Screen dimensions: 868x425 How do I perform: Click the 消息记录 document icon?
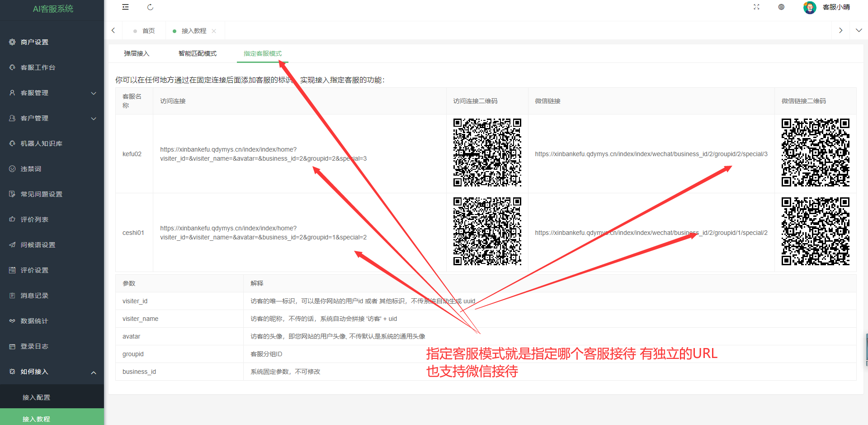pyautogui.click(x=12, y=296)
